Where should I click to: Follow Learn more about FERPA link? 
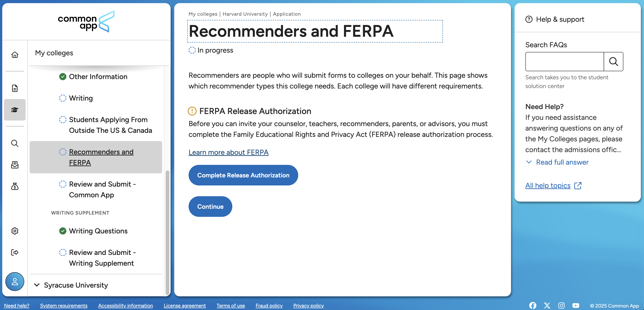tap(228, 152)
